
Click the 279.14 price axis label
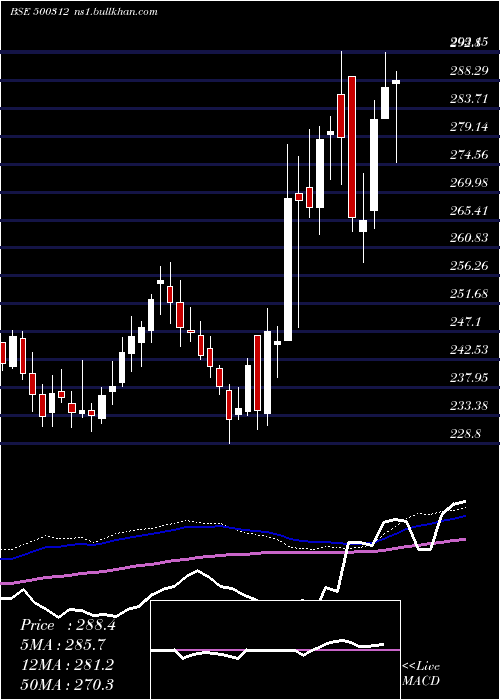point(469,127)
